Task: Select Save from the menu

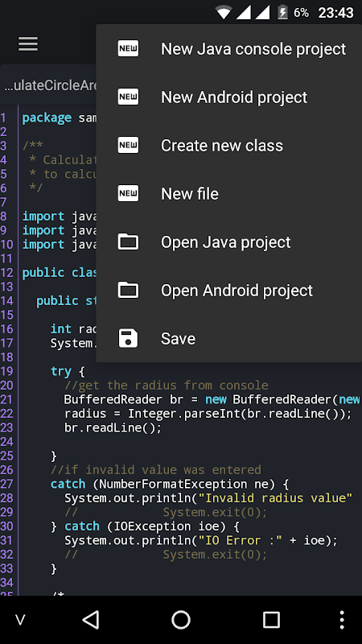Action: (x=229, y=338)
